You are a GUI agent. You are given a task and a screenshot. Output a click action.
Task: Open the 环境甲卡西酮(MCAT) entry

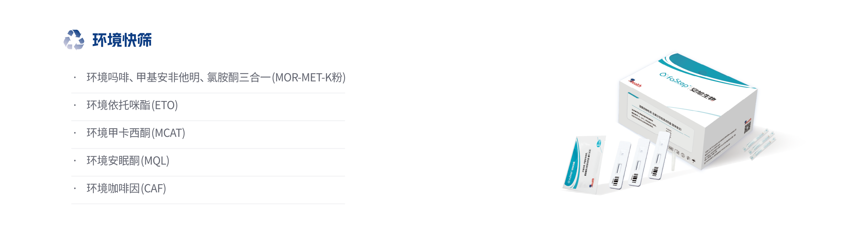[136, 133]
